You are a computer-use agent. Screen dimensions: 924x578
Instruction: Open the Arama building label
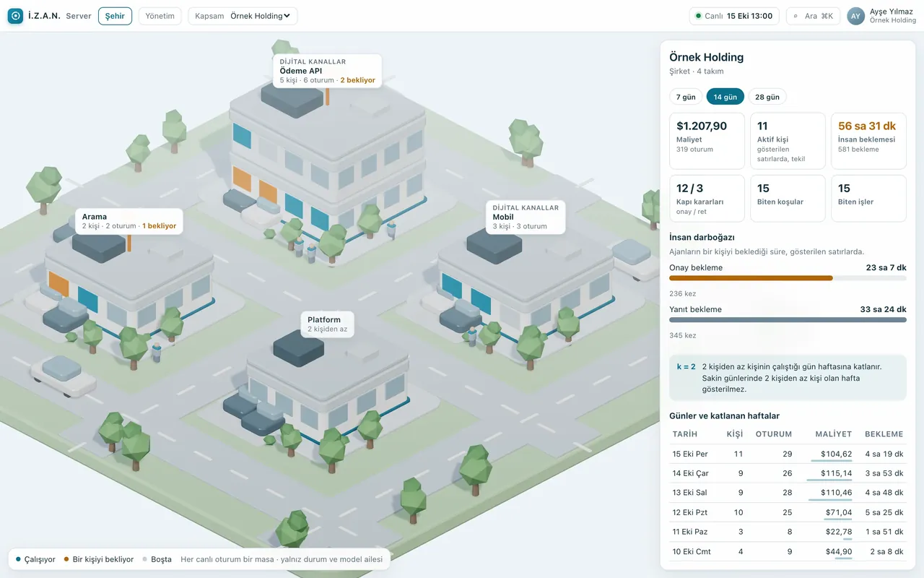coord(129,221)
